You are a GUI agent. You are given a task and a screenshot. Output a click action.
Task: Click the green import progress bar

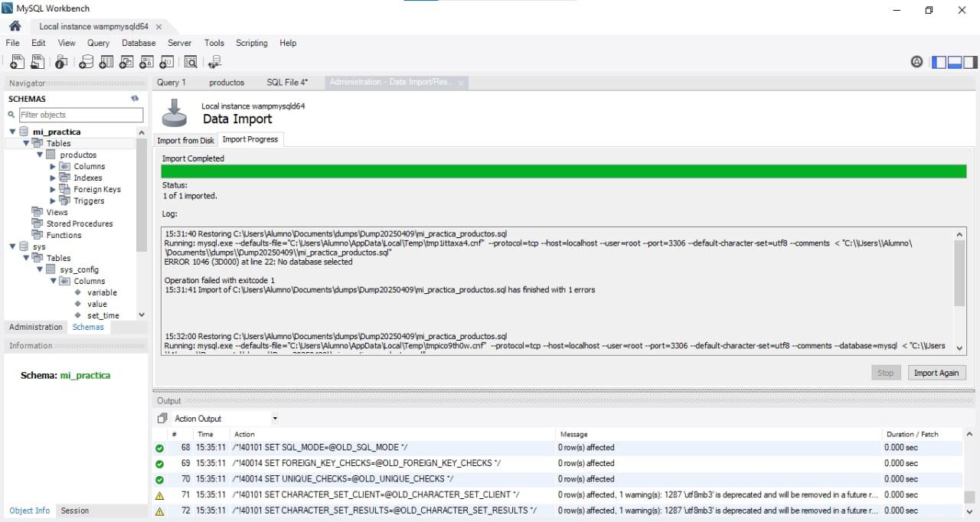click(563, 171)
